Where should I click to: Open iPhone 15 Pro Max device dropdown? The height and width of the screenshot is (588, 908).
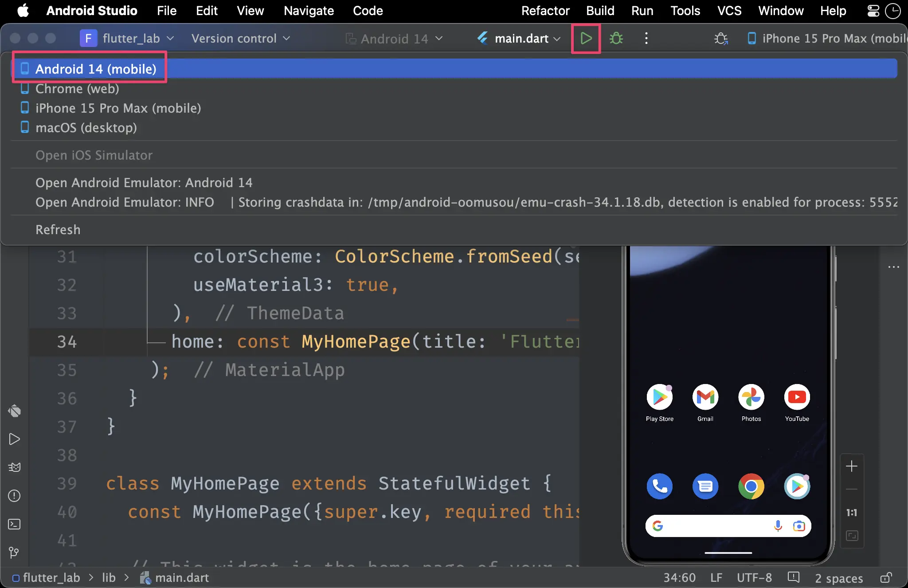[827, 39]
